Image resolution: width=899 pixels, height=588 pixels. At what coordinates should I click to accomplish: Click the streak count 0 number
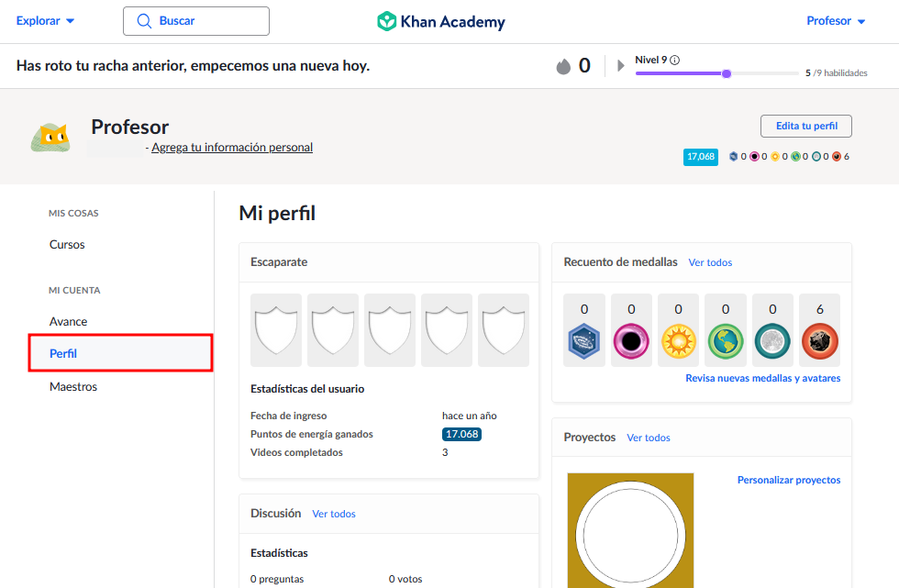coord(584,66)
